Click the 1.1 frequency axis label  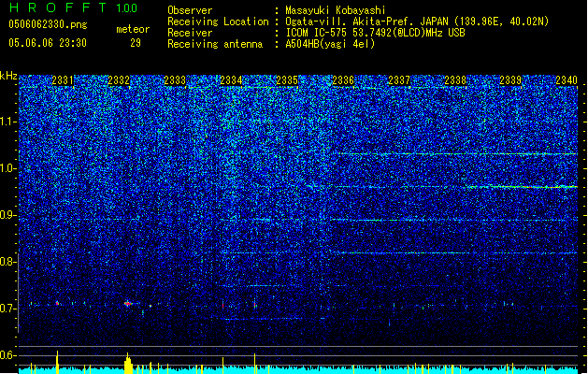7,122
